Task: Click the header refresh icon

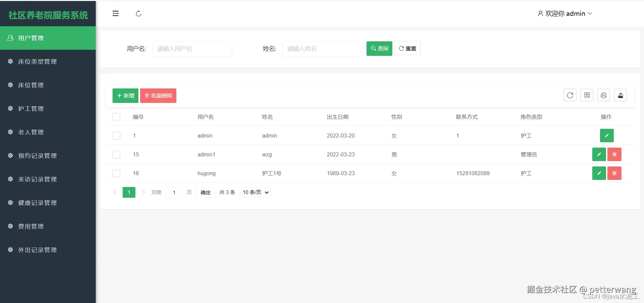Action: click(x=138, y=13)
